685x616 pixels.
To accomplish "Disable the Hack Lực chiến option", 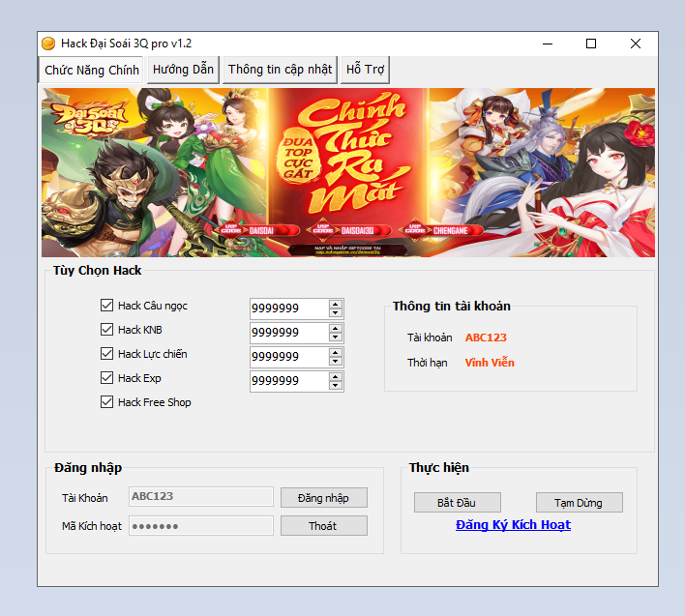I will (x=107, y=354).
